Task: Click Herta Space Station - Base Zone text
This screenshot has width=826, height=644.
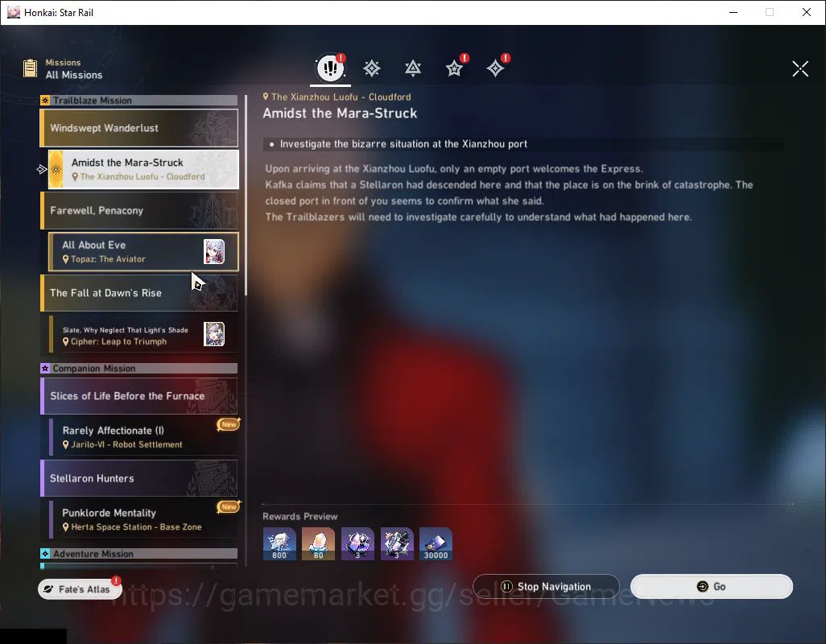Action: [x=136, y=527]
